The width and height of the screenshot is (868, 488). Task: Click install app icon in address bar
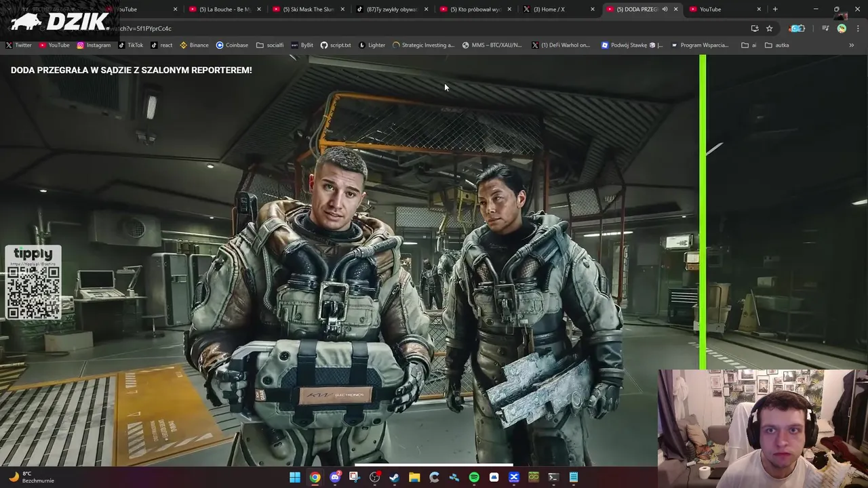[x=755, y=28]
